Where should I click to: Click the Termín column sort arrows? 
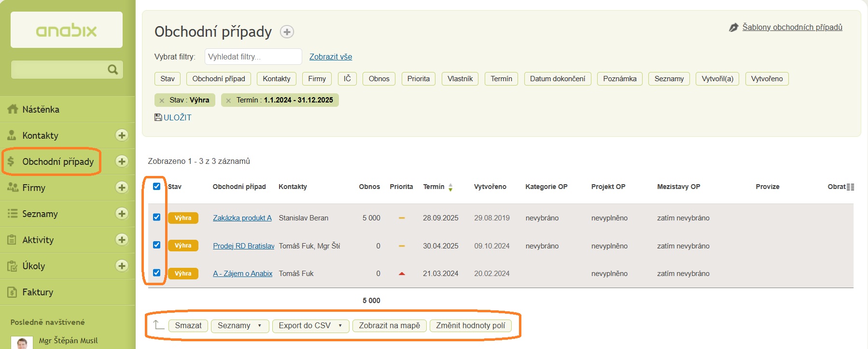coord(450,187)
